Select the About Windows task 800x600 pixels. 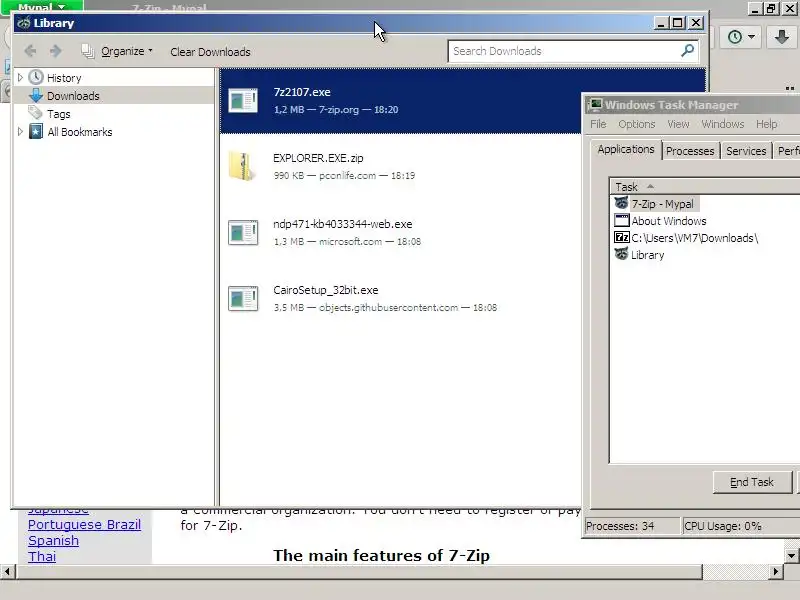(669, 221)
